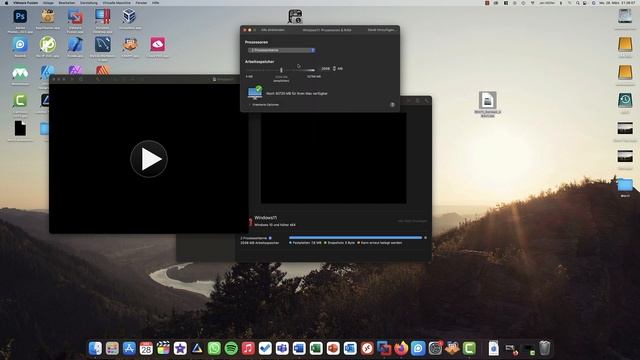Open the VirtualBox desktop app icon

(x=130, y=17)
